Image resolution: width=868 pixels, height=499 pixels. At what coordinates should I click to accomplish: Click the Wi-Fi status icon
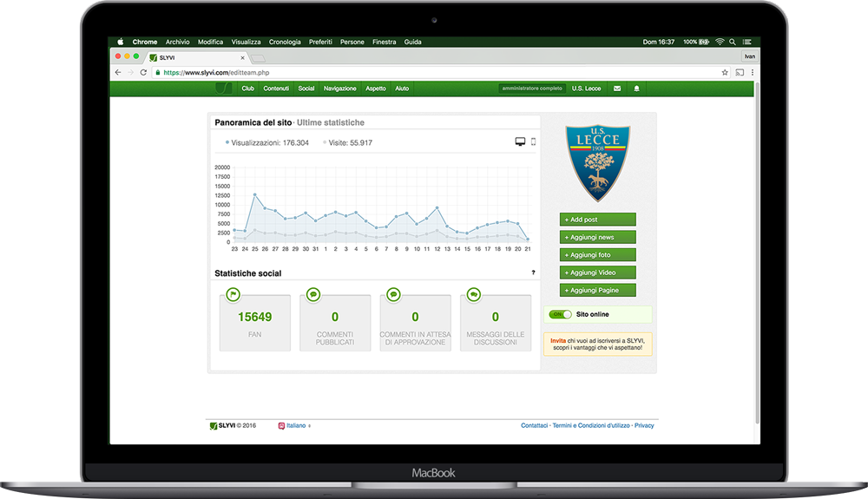[x=720, y=42]
